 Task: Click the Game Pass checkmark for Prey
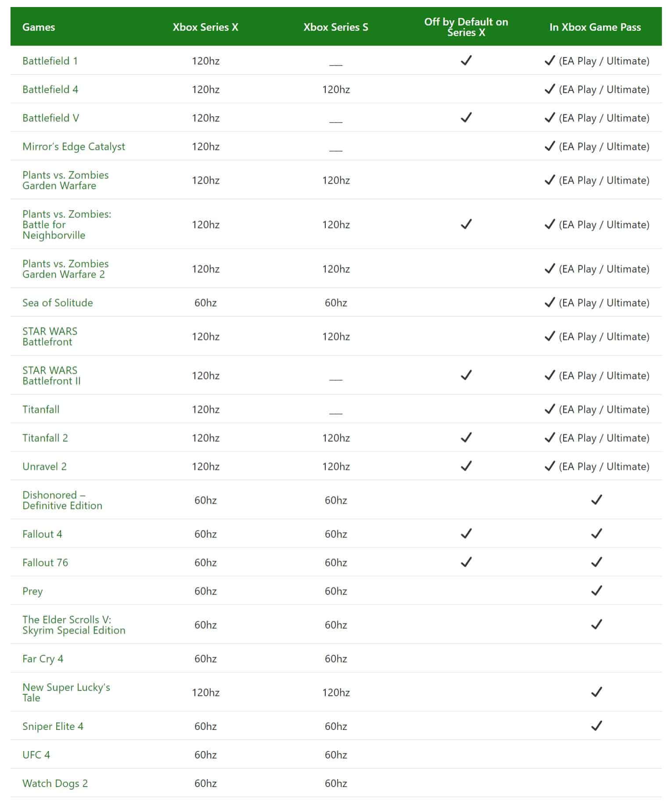(x=597, y=591)
